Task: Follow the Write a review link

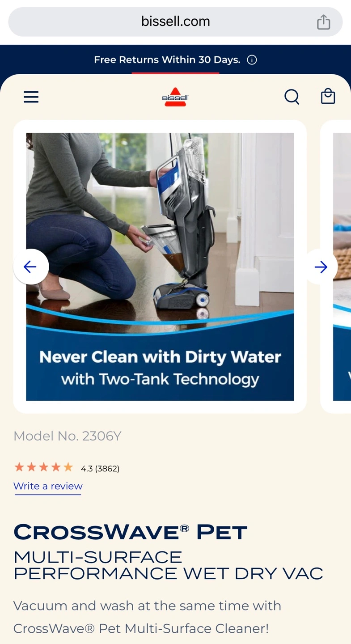Action: coord(48,486)
